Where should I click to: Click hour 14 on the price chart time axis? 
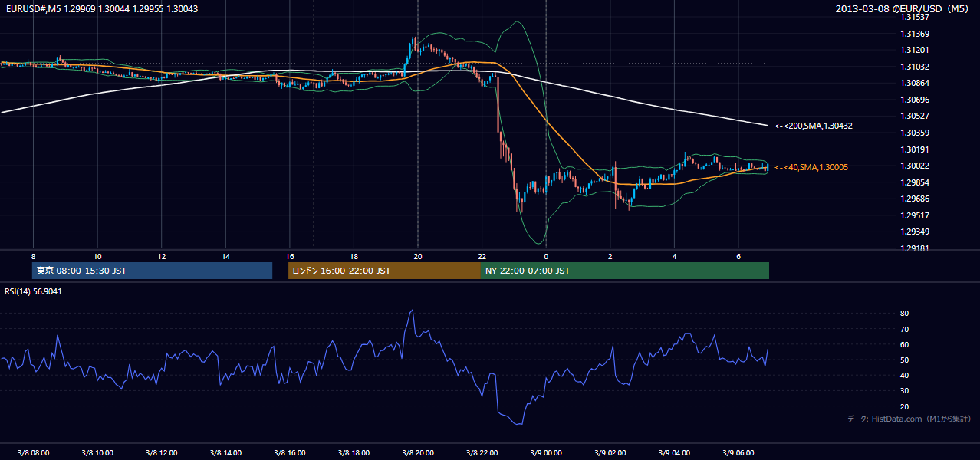coord(225,256)
